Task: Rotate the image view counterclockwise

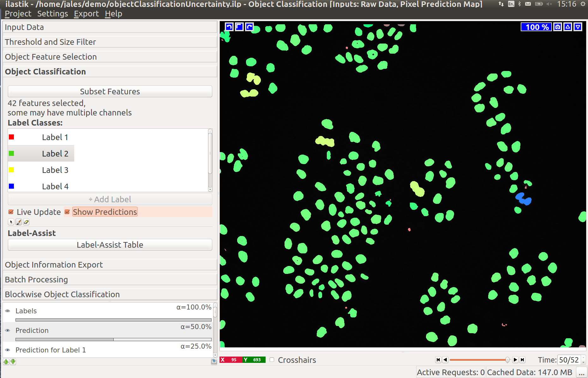Action: (x=229, y=27)
